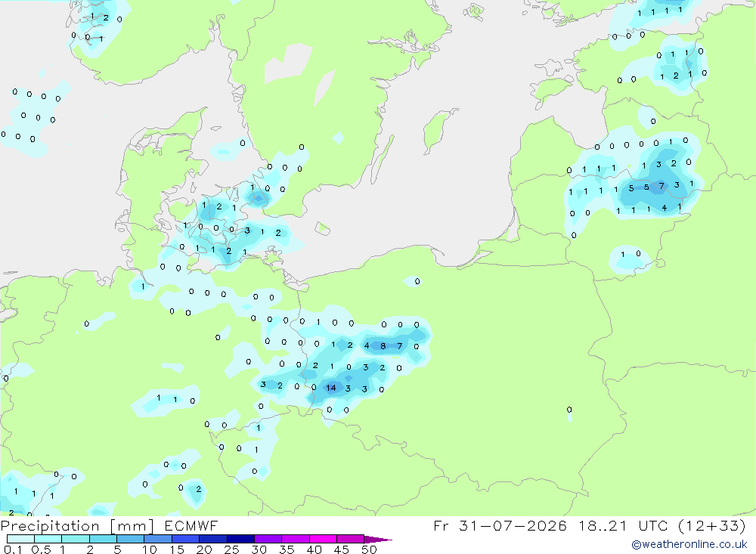
Task: Click the '(12+33)' forecast run text
Action: tap(711, 525)
